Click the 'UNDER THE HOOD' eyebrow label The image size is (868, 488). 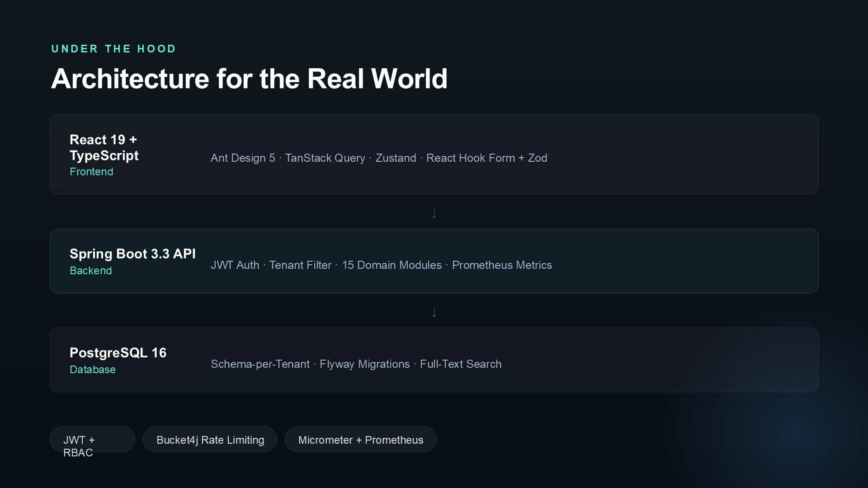point(113,49)
